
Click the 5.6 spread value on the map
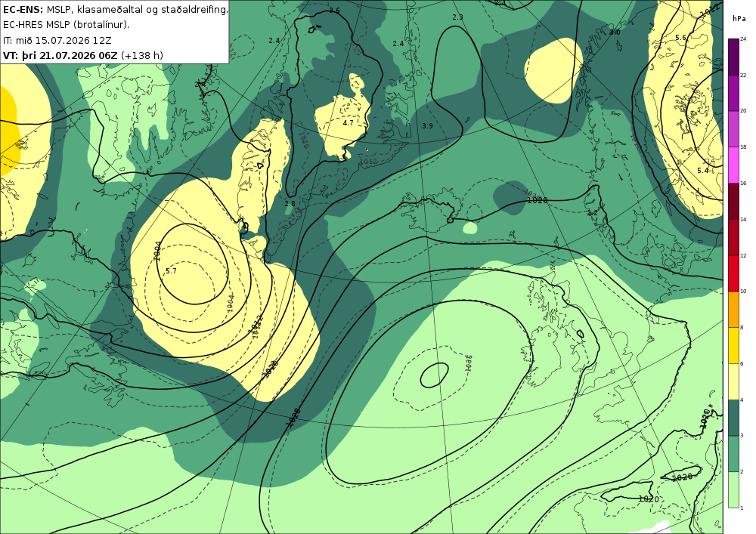[681, 38]
